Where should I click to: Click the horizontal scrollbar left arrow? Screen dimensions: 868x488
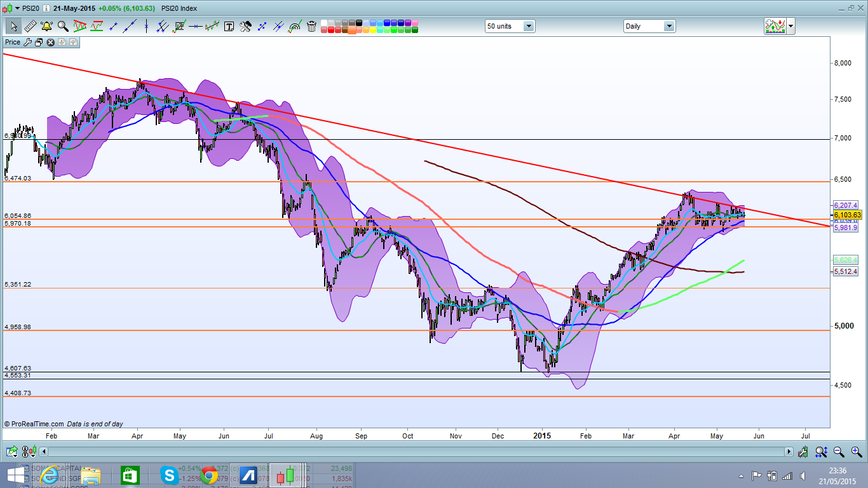click(x=43, y=452)
